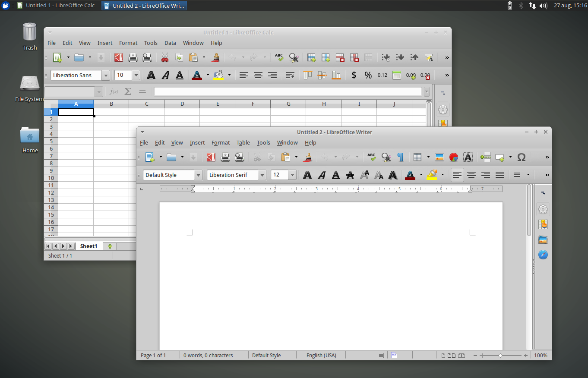The height and width of the screenshot is (378, 588).
Task: Insert a table in Writer
Action: coord(418,157)
